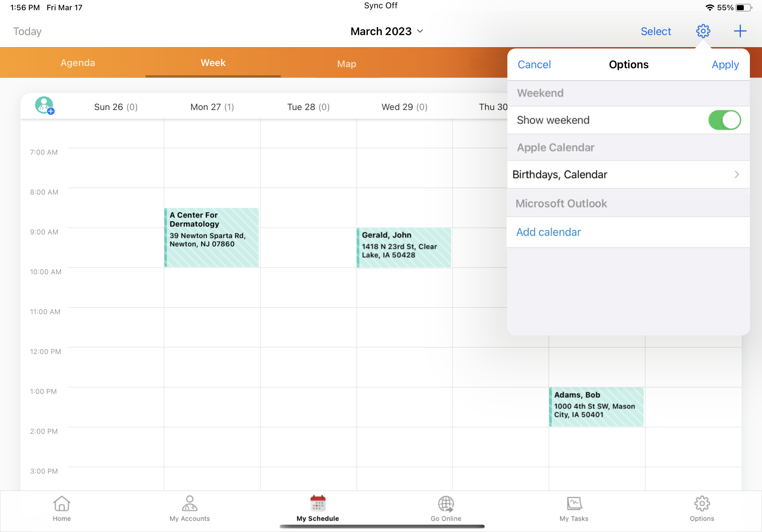The image size is (762, 532).
Task: Open A Center For Dermatology appointment
Action: (x=212, y=237)
